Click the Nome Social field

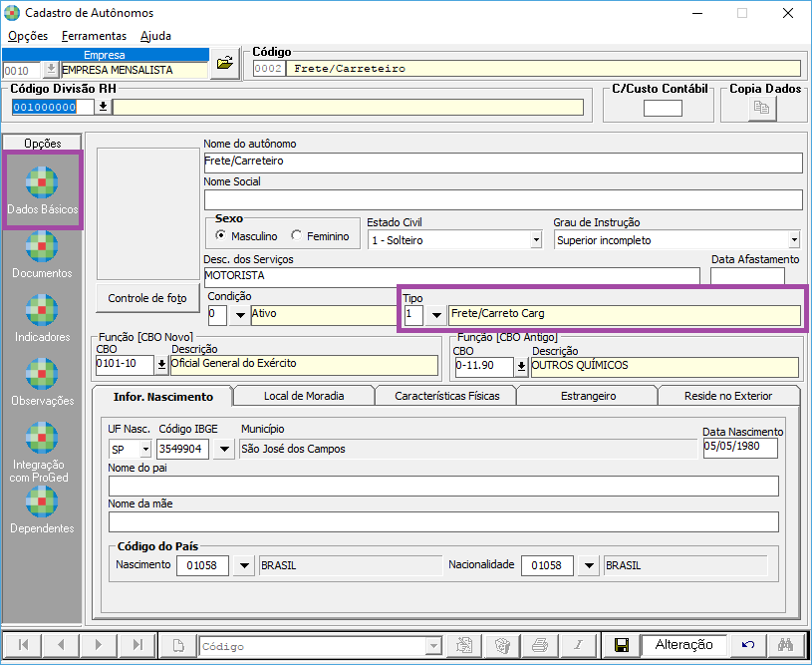coord(503,199)
